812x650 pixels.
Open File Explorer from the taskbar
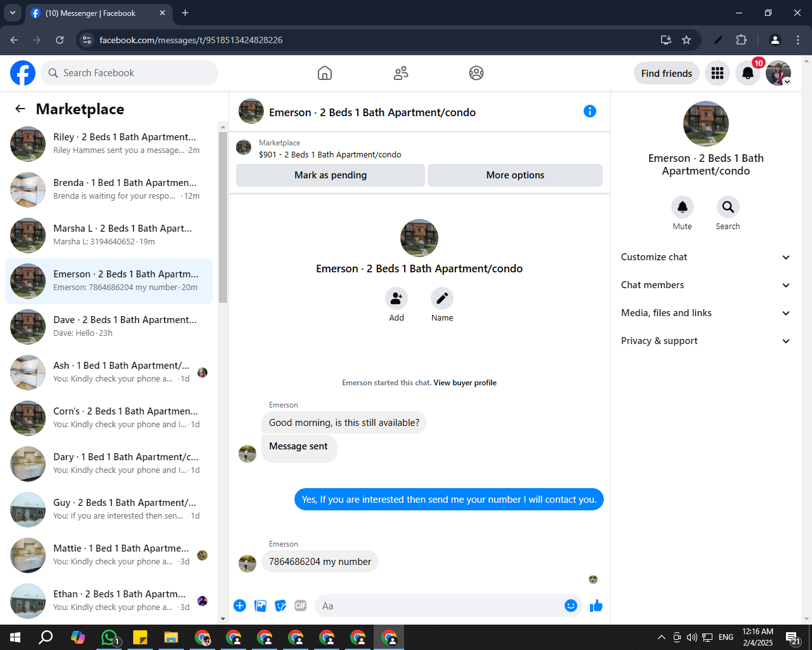click(x=171, y=637)
